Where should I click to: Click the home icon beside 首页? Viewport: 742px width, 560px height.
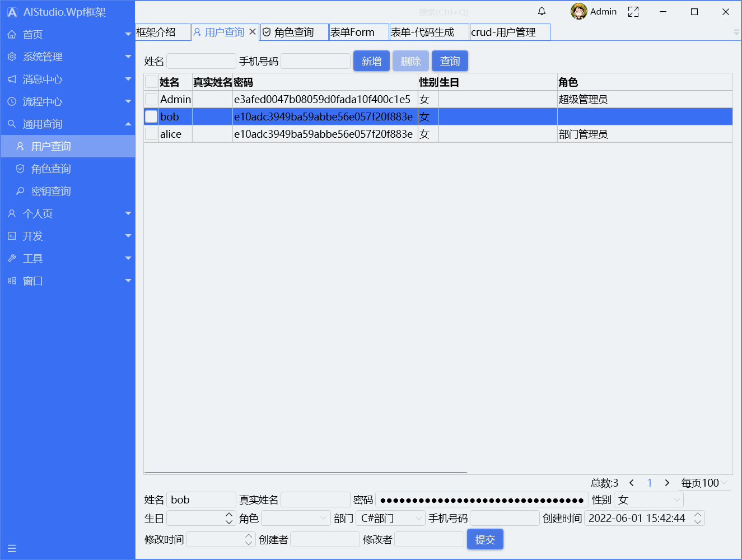[x=12, y=34]
